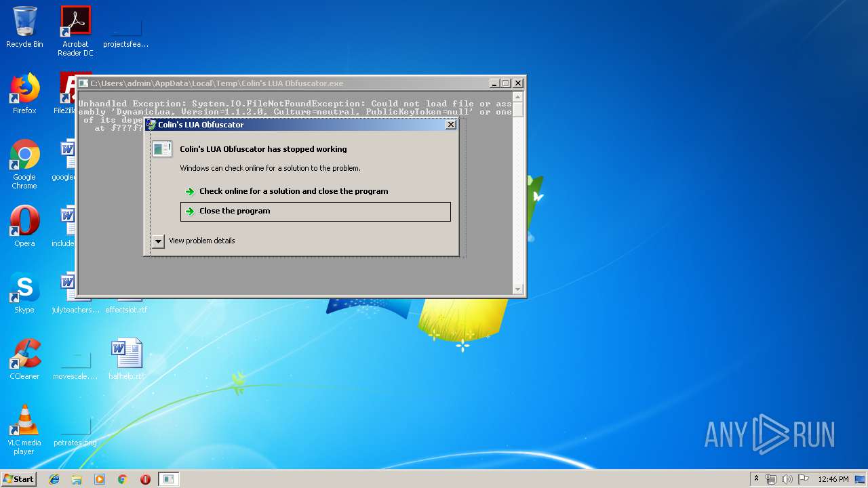This screenshot has height=488, width=868.
Task: Open the VLC media player shortcut
Action: 24,430
